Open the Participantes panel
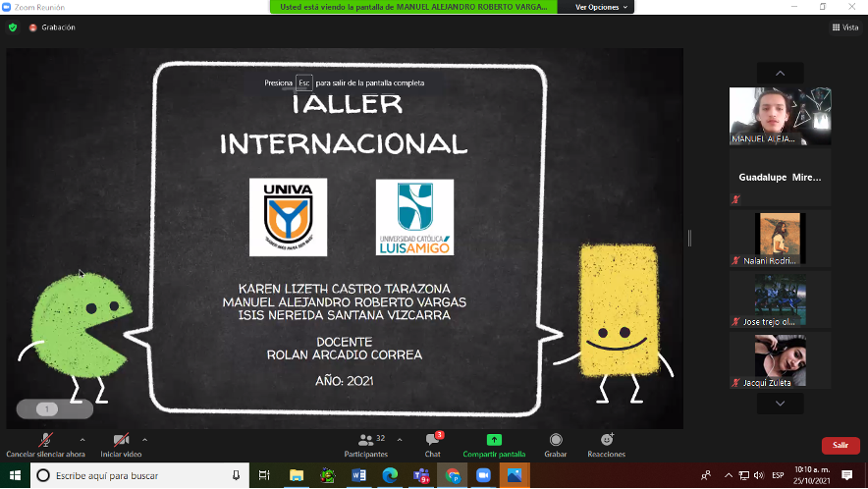 point(366,445)
